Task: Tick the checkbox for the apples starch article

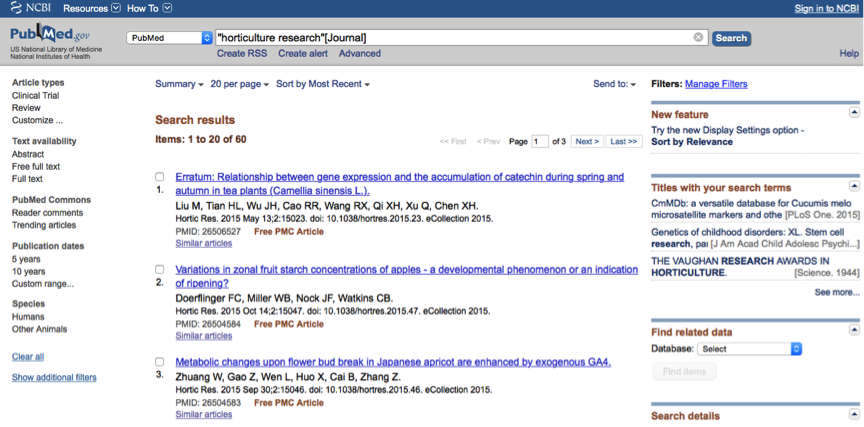Action: (159, 269)
